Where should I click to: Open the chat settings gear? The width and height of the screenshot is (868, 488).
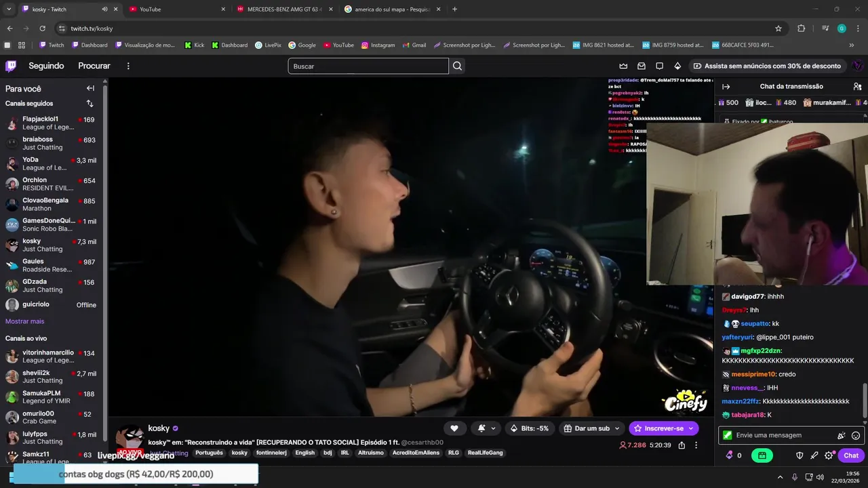tap(829, 455)
